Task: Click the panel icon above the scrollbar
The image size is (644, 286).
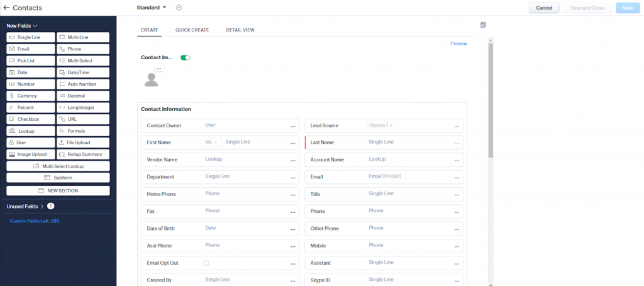Action: tap(483, 25)
